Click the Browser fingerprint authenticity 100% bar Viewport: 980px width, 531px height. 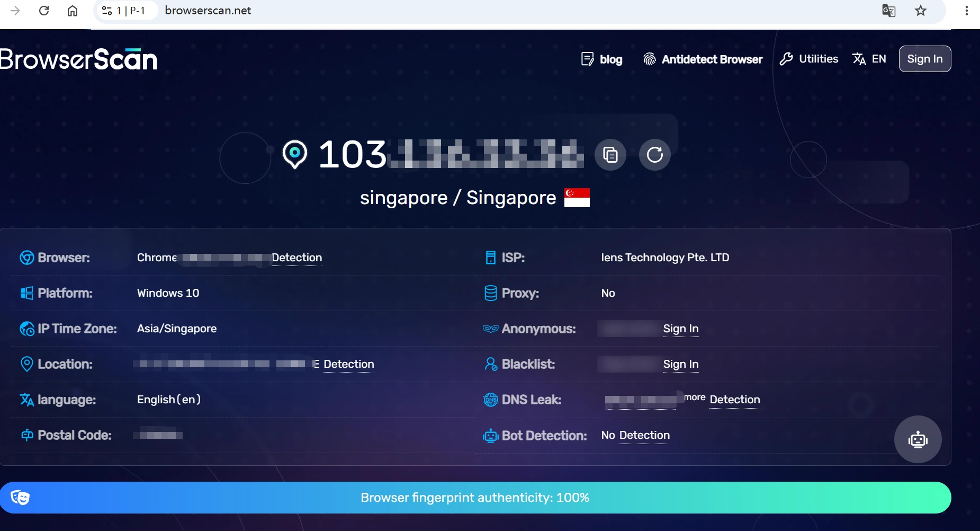pos(475,498)
